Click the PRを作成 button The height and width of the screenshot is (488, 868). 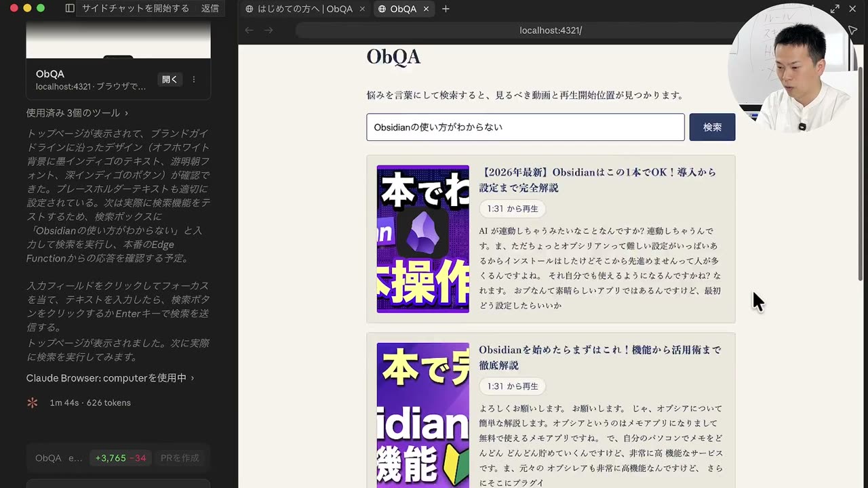pos(180,458)
